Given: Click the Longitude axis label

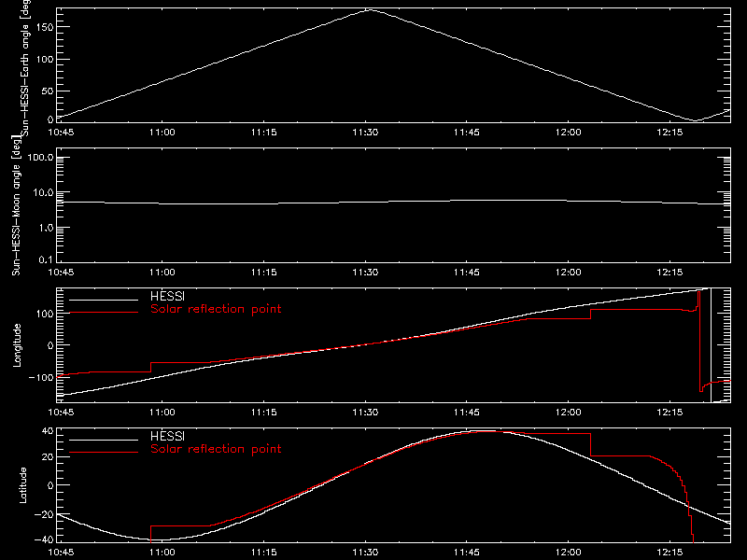Looking at the screenshot, I should coord(17,345).
